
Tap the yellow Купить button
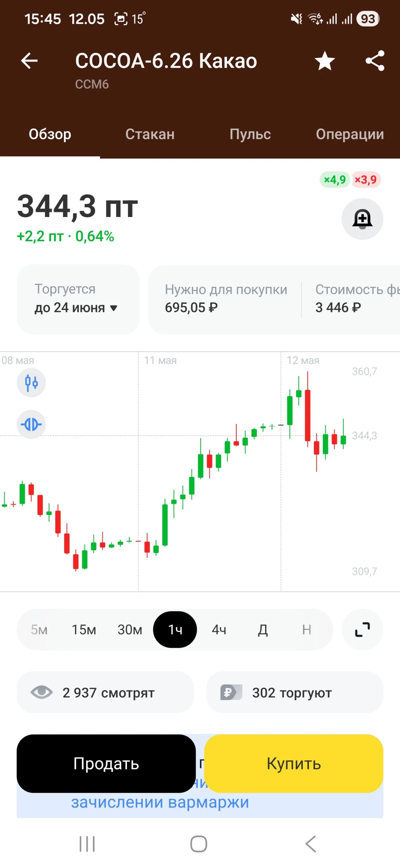click(294, 764)
